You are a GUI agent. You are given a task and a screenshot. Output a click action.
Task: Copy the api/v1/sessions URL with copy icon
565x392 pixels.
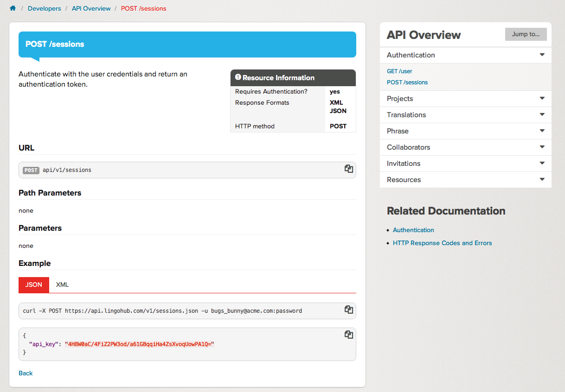349,169
